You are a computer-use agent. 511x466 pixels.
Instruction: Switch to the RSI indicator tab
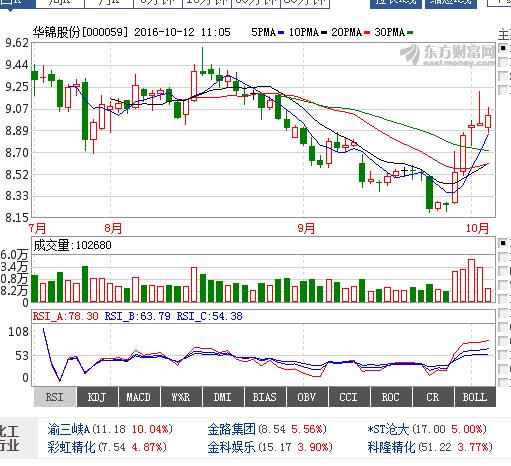point(55,397)
